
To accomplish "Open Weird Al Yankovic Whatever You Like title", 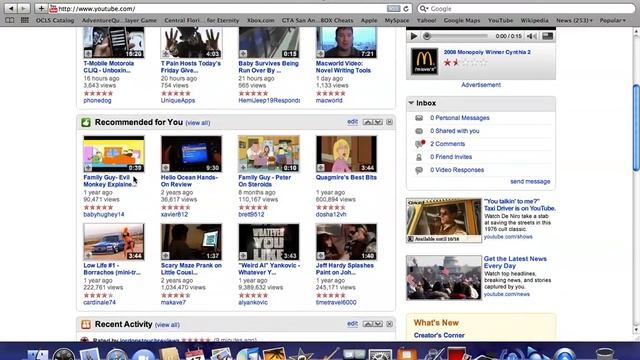I will pos(269,269).
